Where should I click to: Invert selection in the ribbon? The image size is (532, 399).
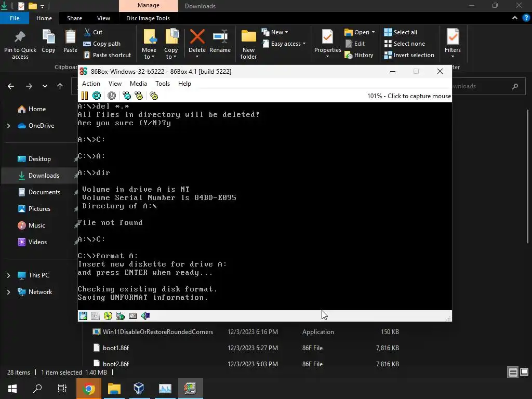click(409, 55)
